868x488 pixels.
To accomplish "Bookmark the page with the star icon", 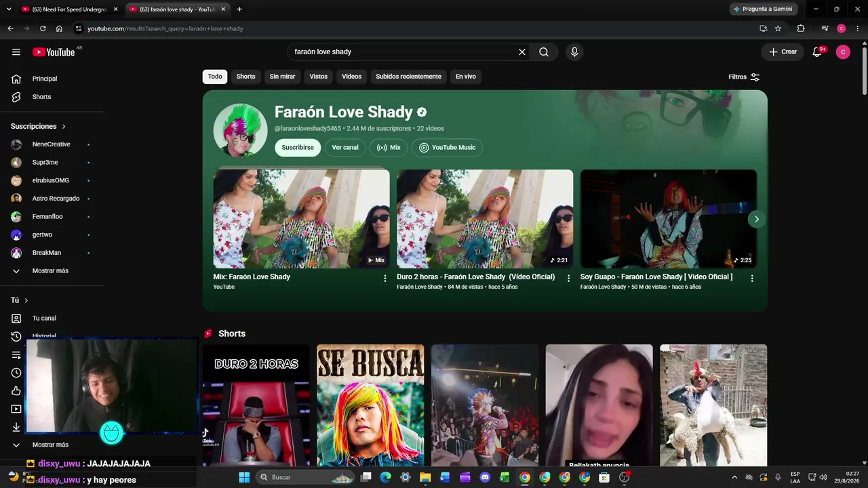I will [x=778, y=28].
